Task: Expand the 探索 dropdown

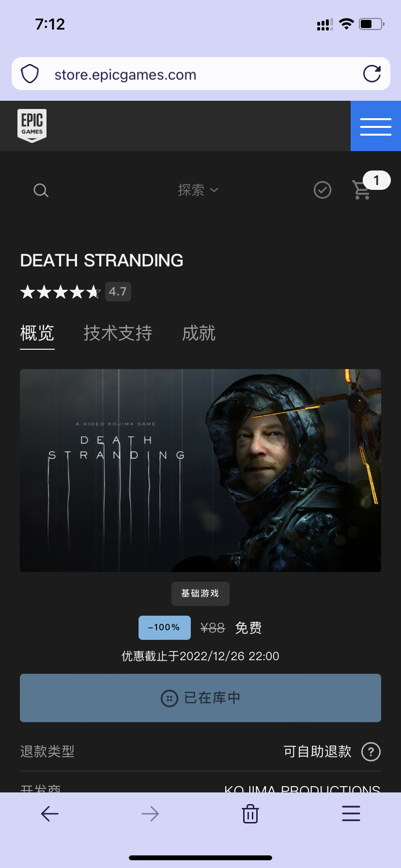Action: coord(198,190)
